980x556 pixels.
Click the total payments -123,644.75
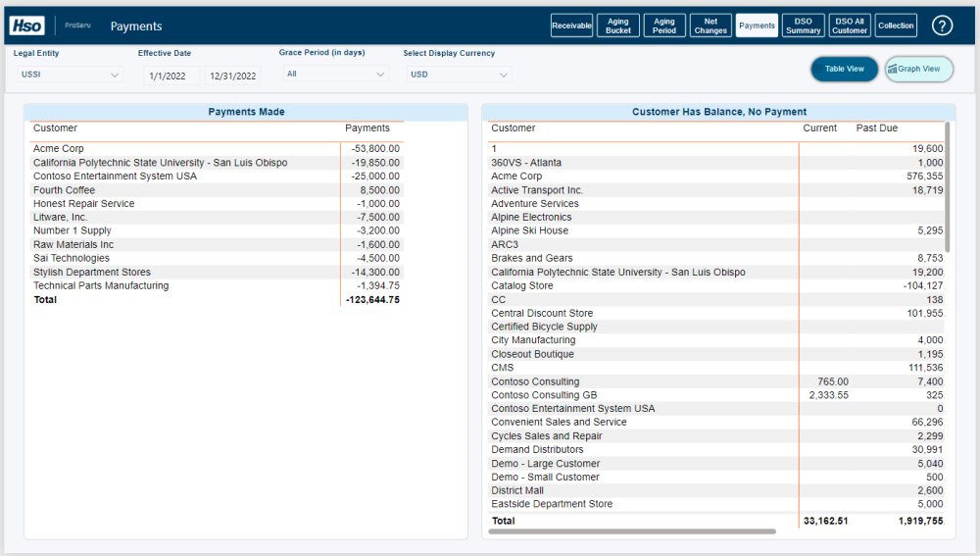372,300
